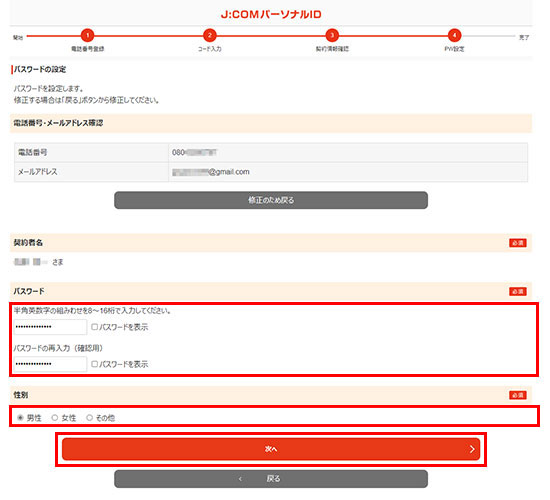The width and height of the screenshot is (550, 500).
Task: Click the password confirmation input field
Action: click(x=50, y=364)
